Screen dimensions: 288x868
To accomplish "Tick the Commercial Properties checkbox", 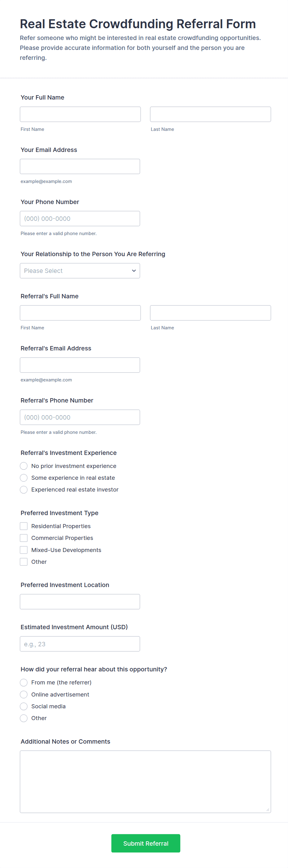I will [24, 538].
